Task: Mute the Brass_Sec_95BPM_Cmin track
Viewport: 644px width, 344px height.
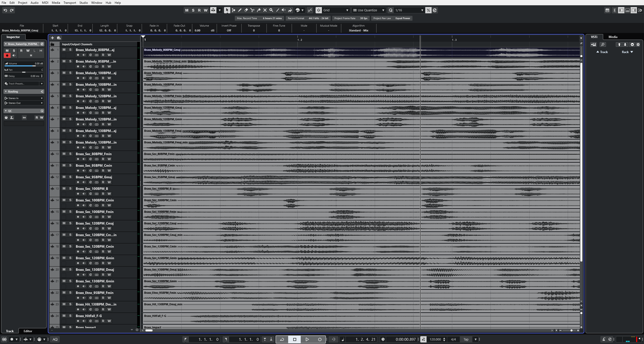Action: 64,165
